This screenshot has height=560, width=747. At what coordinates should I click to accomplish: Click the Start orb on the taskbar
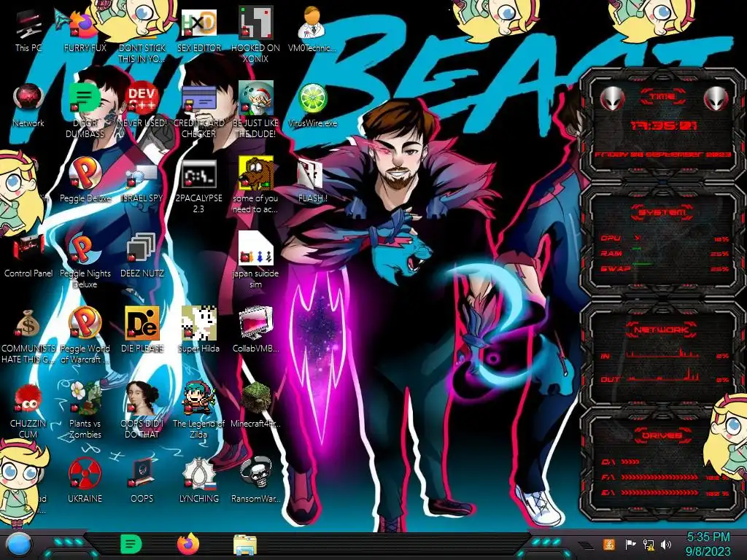pyautogui.click(x=20, y=545)
